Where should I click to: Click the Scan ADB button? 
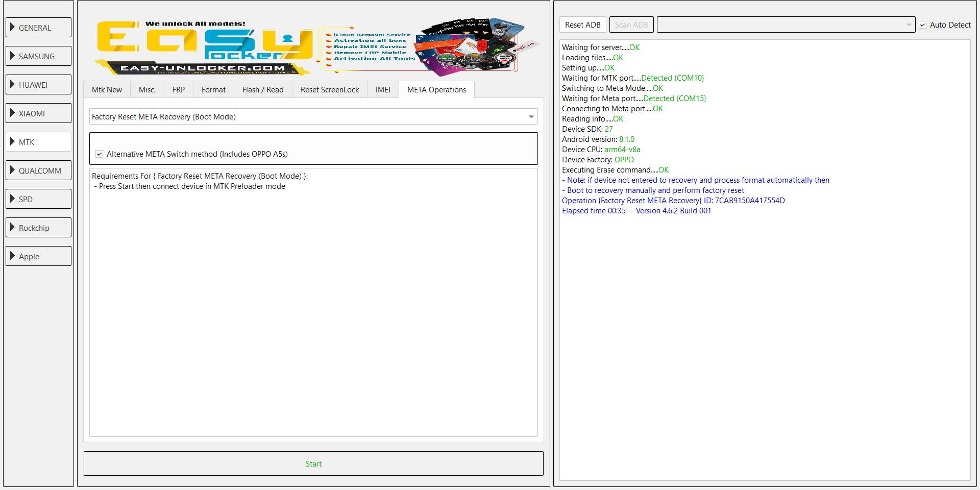click(631, 24)
